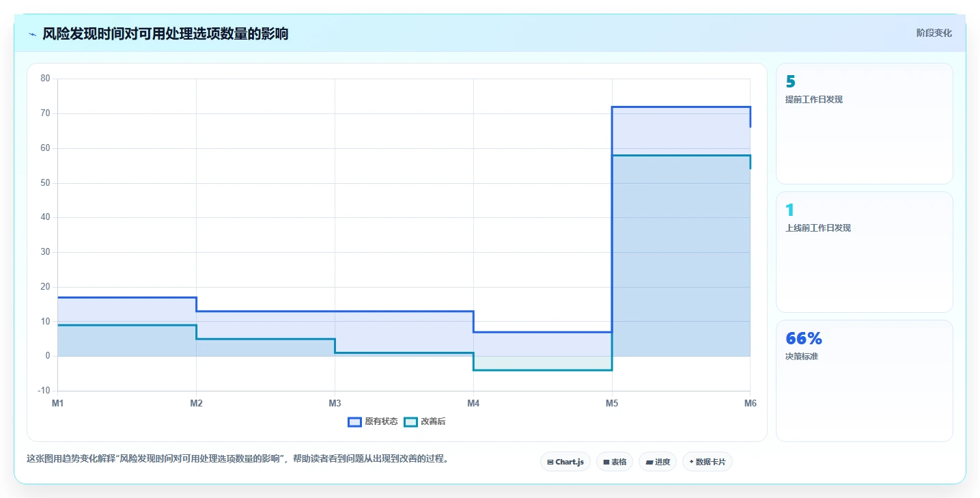Click the M3 axis label

tap(335, 404)
